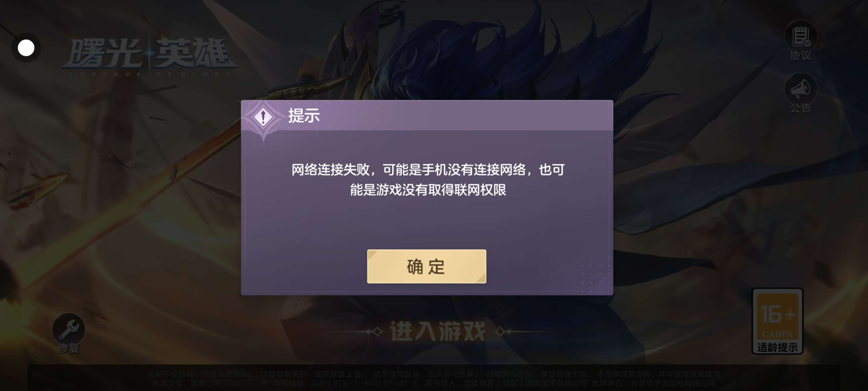Click the purple dialog header bar

point(427,115)
